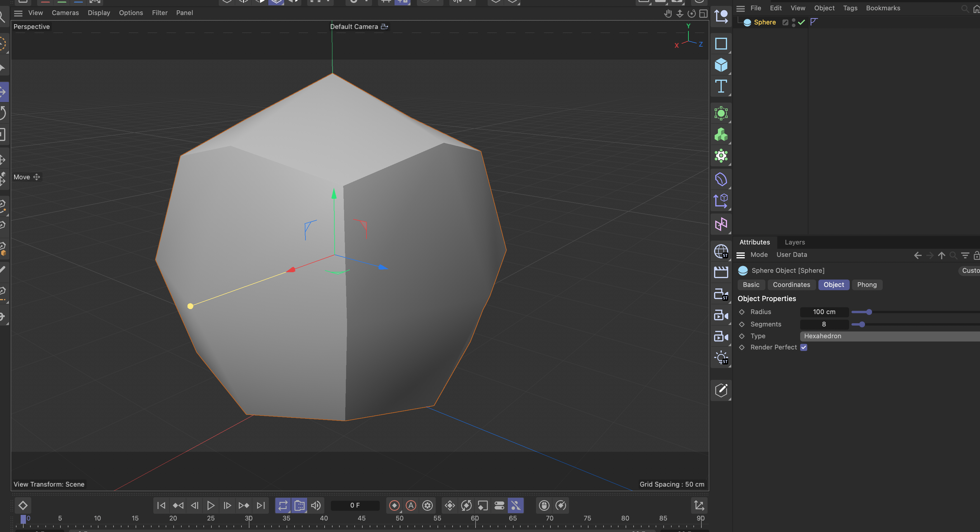Click the Go to End button
This screenshot has height=532, width=980.
click(x=261, y=505)
